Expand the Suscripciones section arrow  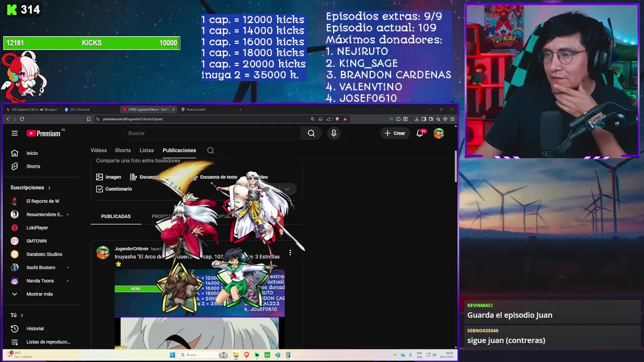(49, 188)
